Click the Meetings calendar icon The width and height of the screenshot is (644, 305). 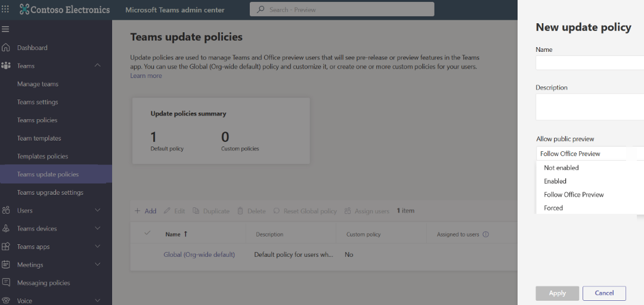pyautogui.click(x=6, y=264)
